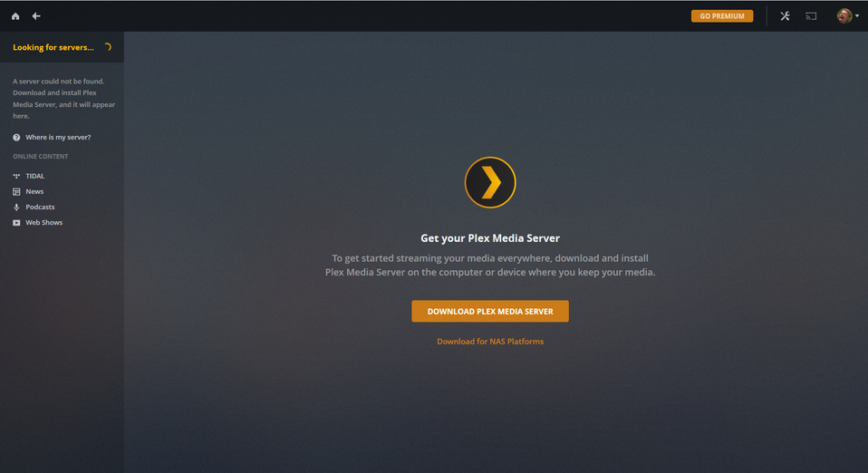Viewport: 868px width, 473px height.
Task: Open the News section
Action: click(x=34, y=191)
